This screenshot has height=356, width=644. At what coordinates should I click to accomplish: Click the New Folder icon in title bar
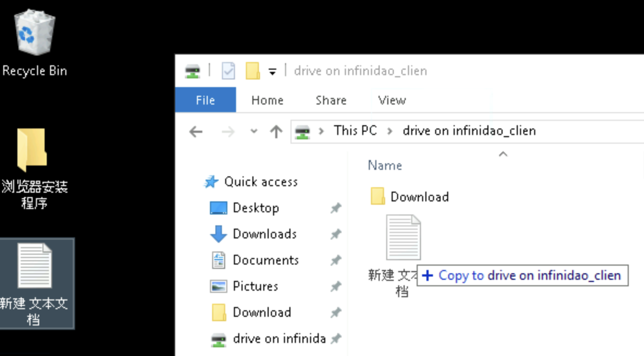pyautogui.click(x=252, y=71)
